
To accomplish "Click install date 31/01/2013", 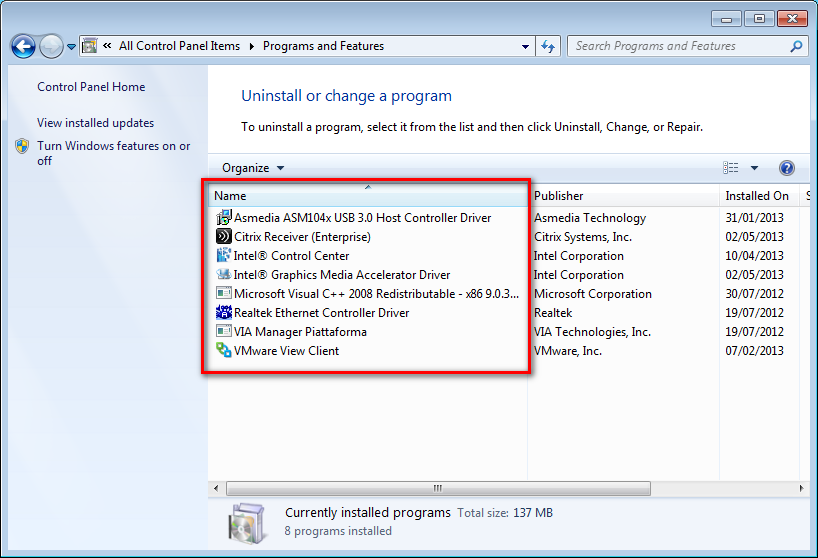I will (754, 217).
